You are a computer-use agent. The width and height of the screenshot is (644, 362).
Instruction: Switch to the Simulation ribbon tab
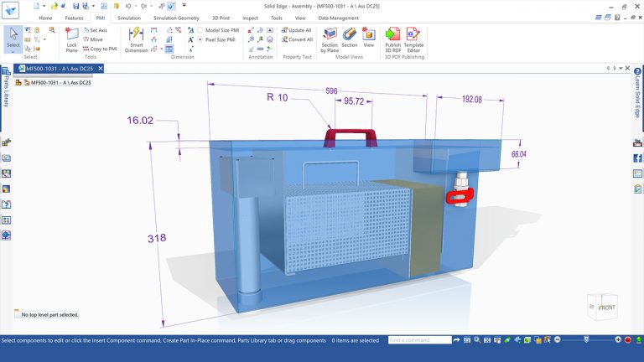[x=129, y=18]
